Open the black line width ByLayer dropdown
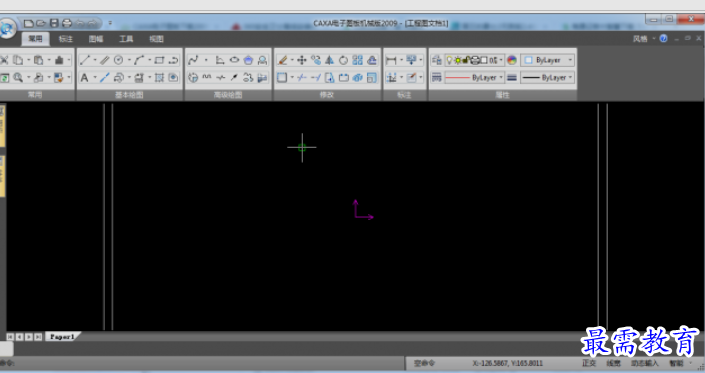Viewport: 705px width, 373px height. tap(548, 77)
